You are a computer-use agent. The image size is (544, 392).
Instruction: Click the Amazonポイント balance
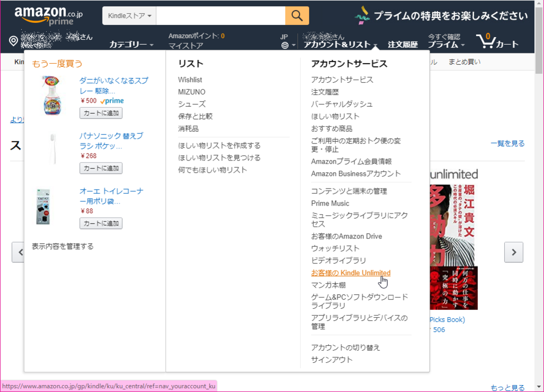click(x=197, y=36)
